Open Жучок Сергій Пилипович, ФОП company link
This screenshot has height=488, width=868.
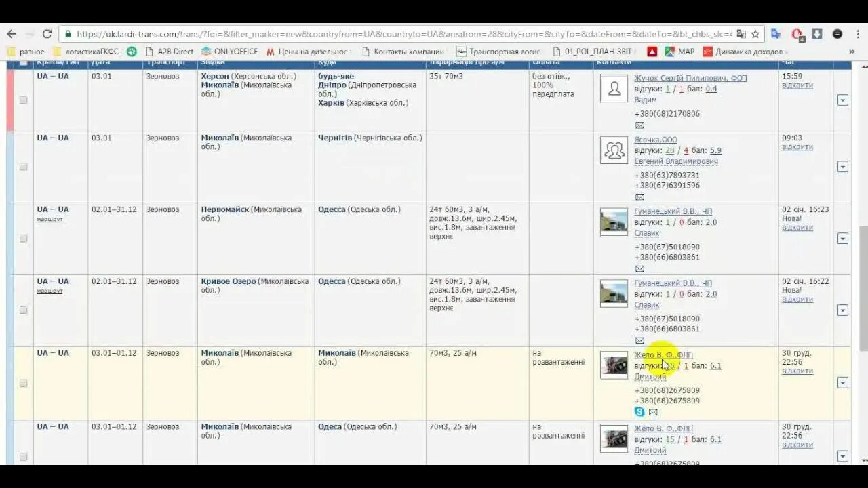[690, 79]
